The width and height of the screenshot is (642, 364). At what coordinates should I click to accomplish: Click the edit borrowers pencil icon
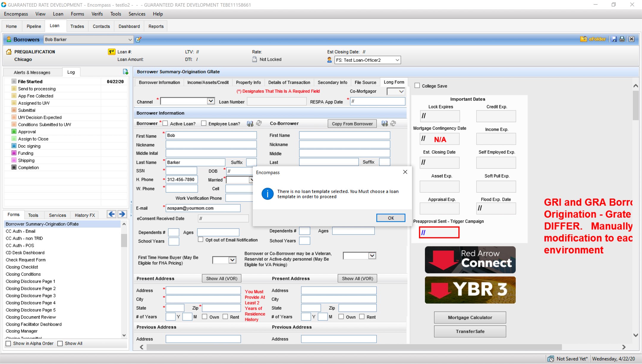coord(139,39)
